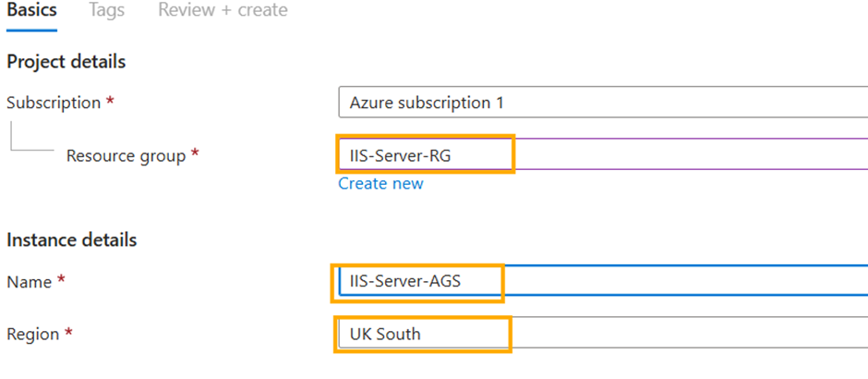Click the required asterisk beside Subscription
Screen dimensions: 868x379
(111, 103)
